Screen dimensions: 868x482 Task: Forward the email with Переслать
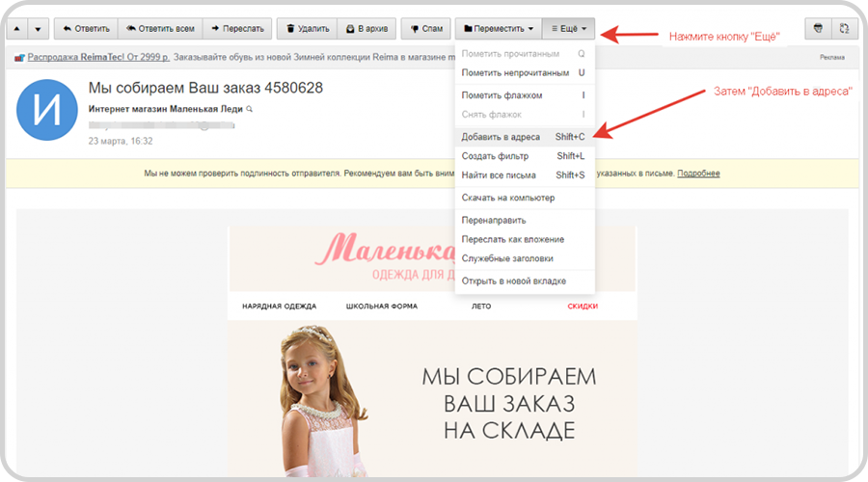click(x=236, y=29)
